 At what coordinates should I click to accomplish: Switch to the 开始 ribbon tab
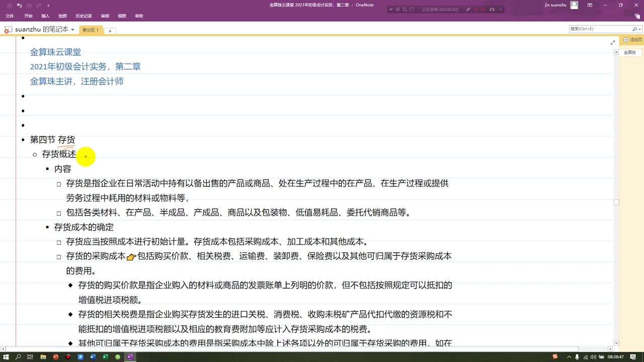(x=28, y=16)
